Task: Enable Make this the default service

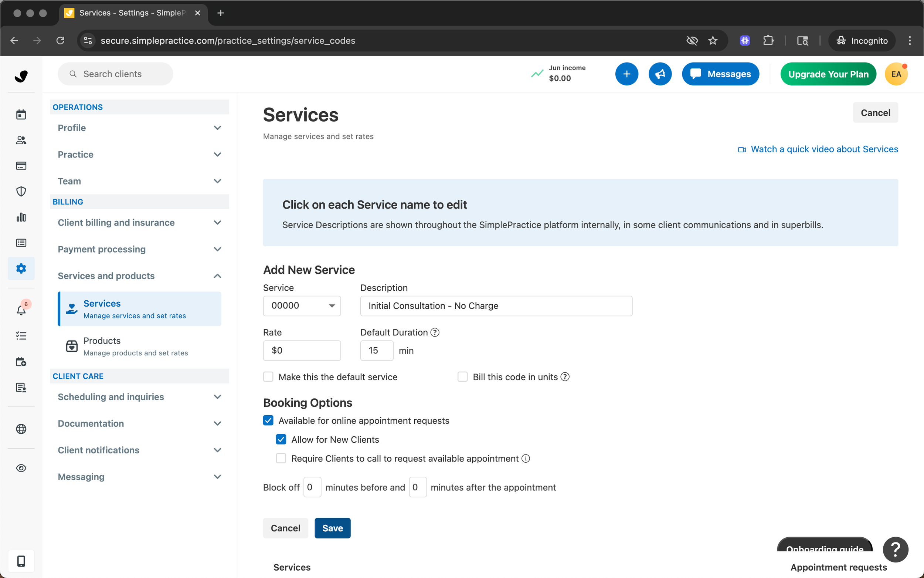Action: click(x=268, y=377)
